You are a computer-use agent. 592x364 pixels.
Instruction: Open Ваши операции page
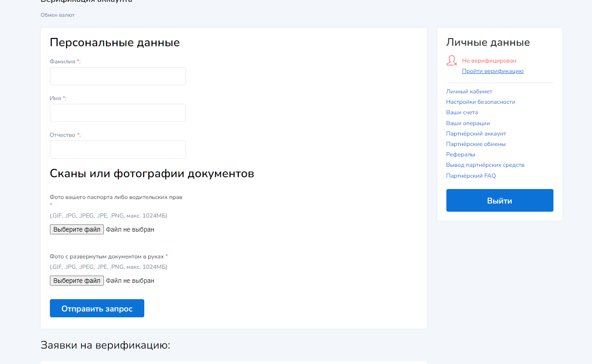click(x=468, y=123)
